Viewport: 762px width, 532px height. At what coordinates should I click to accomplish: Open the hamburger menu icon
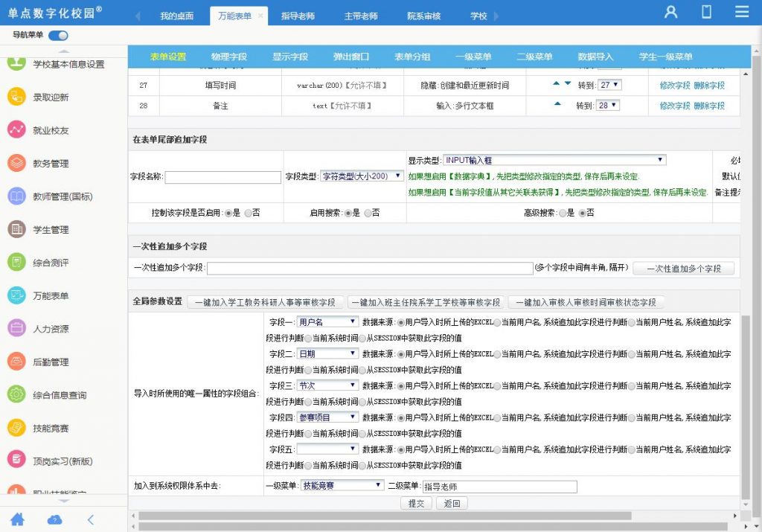point(742,12)
